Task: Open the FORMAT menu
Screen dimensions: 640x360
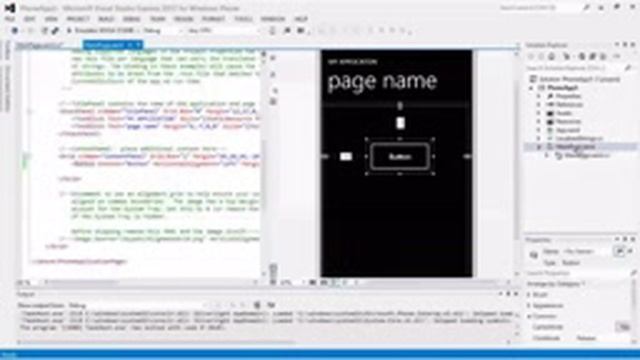Action: click(213, 19)
